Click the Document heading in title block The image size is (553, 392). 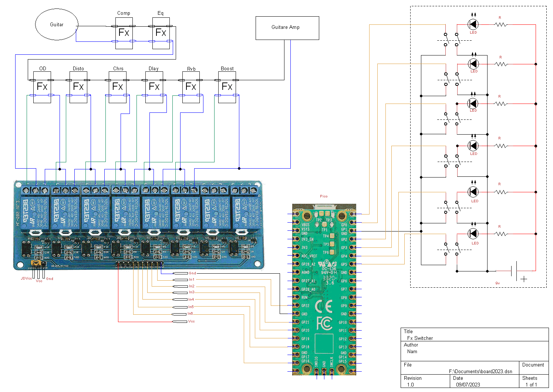[x=533, y=365]
